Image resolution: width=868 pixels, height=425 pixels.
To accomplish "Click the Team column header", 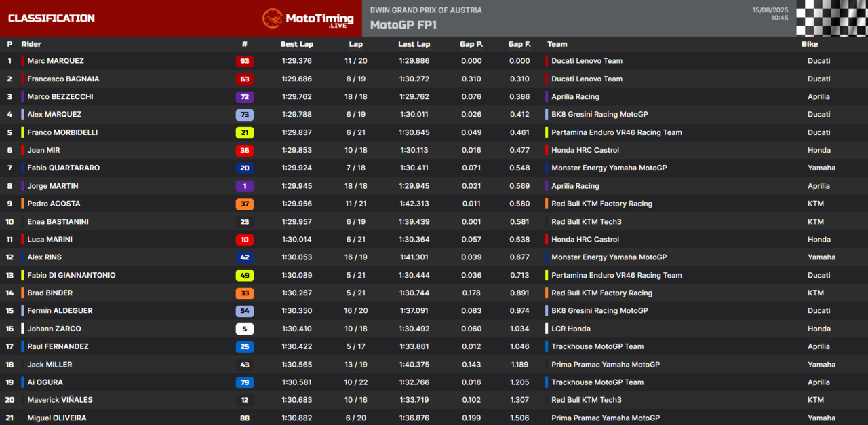I will click(x=557, y=44).
